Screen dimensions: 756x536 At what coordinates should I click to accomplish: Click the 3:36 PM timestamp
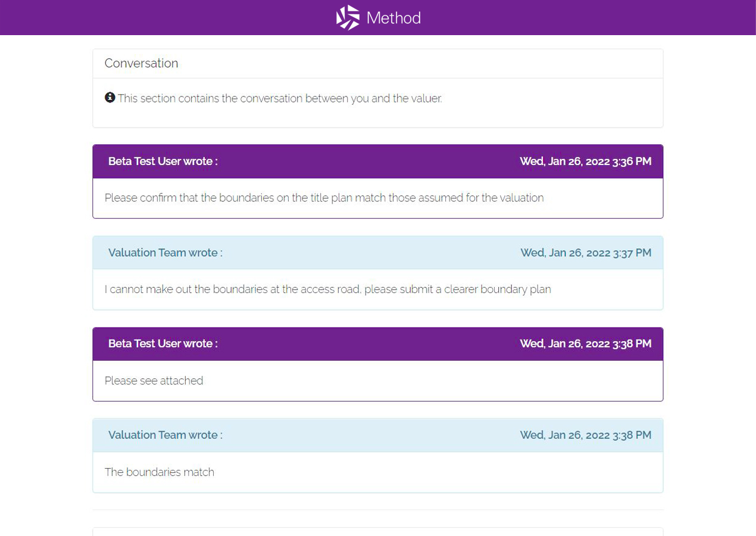tap(585, 161)
